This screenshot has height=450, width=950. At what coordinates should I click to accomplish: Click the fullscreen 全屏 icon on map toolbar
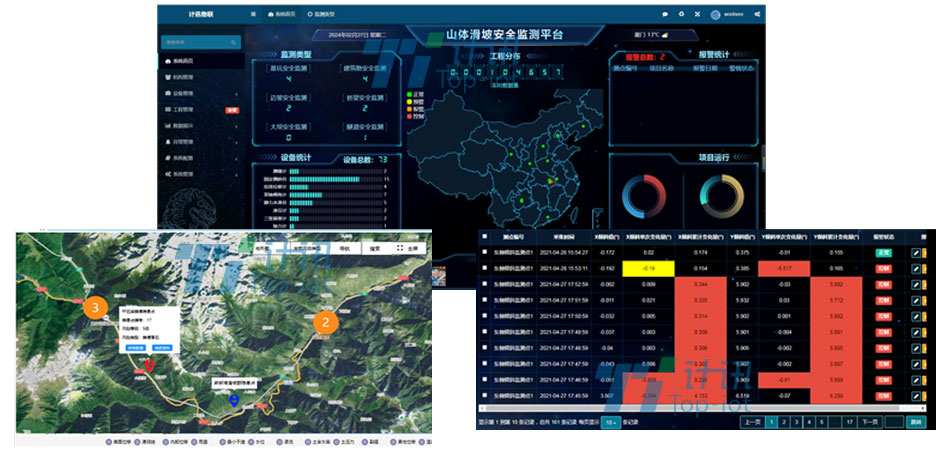click(400, 248)
